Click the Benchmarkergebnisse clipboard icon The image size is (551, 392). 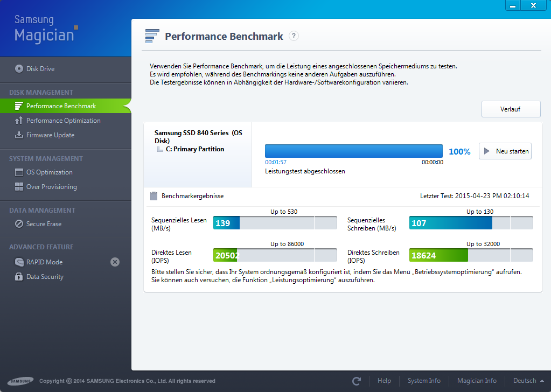coord(154,196)
